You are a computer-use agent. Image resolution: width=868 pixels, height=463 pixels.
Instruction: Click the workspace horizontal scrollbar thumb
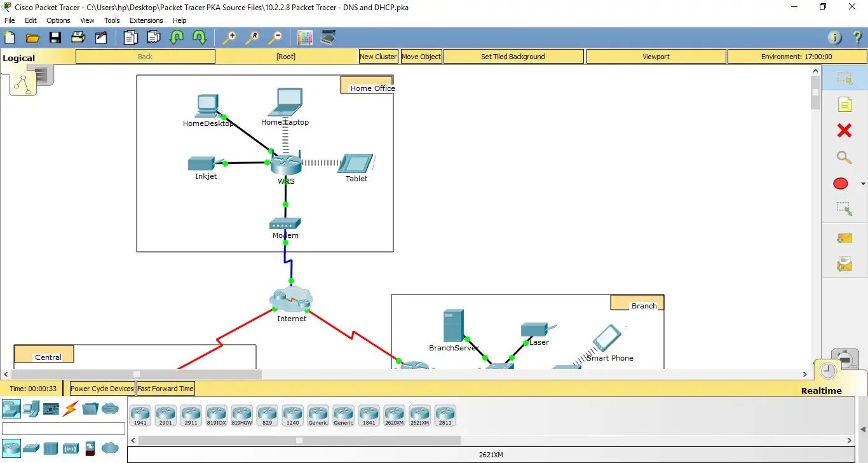137,374
